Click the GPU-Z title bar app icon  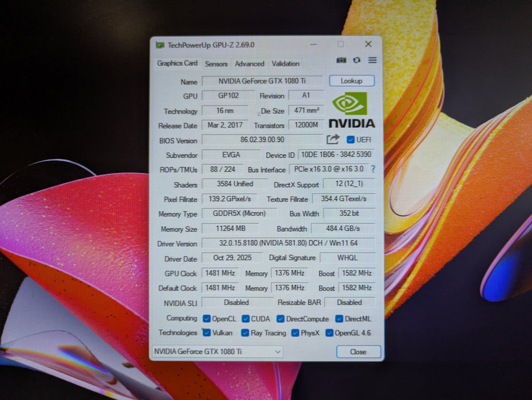click(x=160, y=45)
